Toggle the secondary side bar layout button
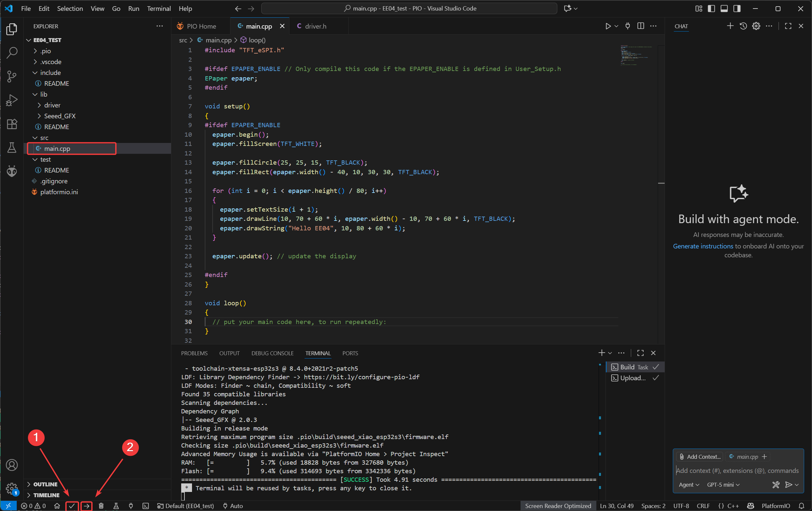Screen dimensions: 812x511 [x=737, y=9]
